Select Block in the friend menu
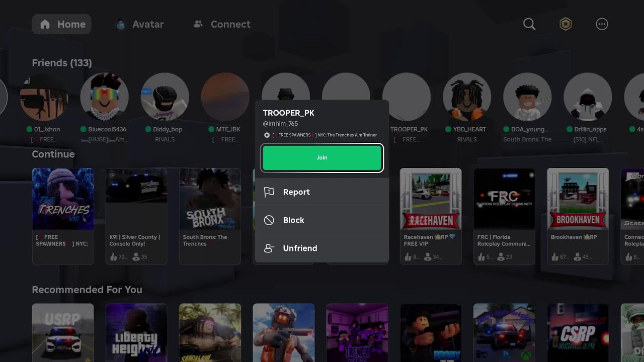The height and width of the screenshot is (362, 644). (322, 220)
